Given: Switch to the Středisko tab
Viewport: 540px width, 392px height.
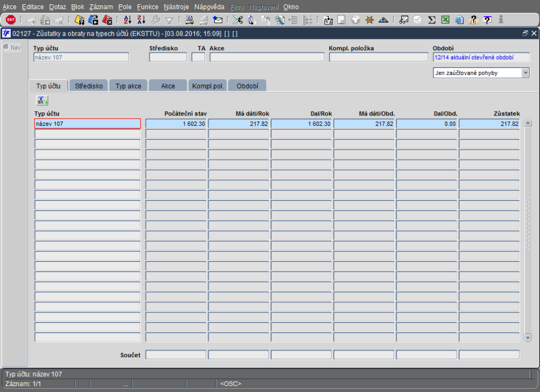Looking at the screenshot, I should coord(89,86).
